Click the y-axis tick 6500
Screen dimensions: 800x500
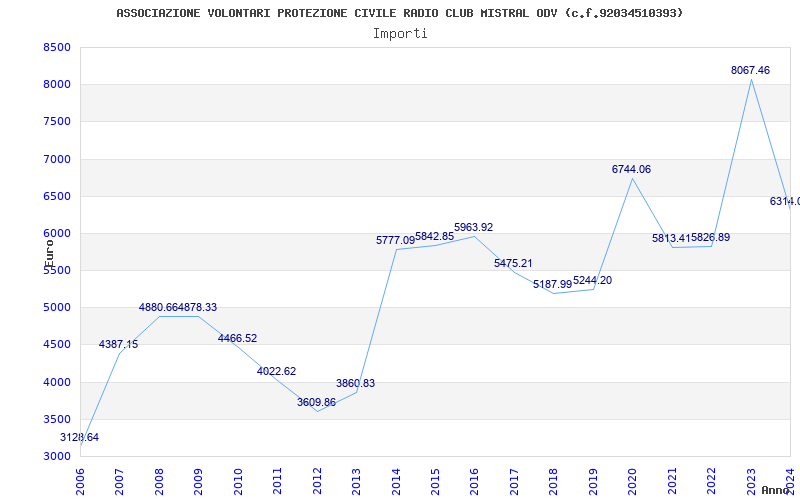click(x=57, y=196)
